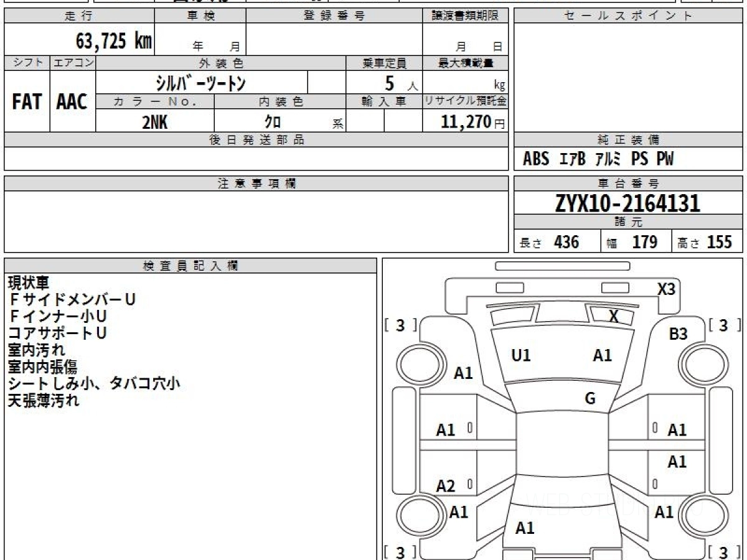747x560 pixels.
Task: Select the 検査員記入欄 header
Action: (190, 266)
